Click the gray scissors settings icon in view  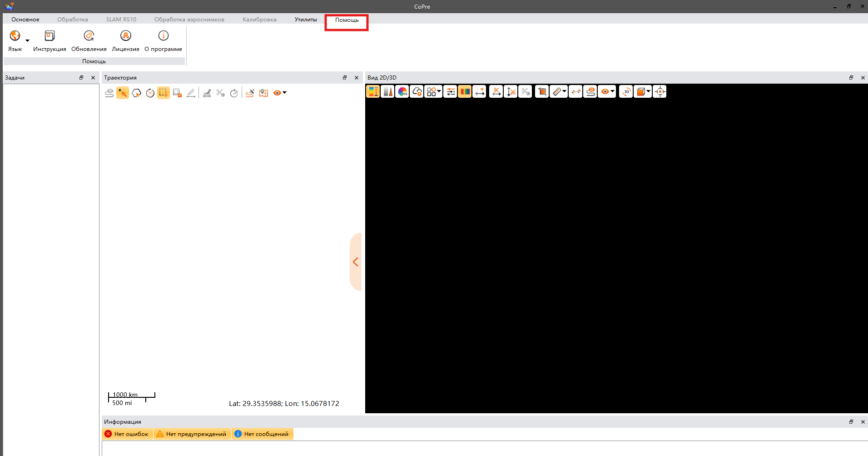(525, 91)
